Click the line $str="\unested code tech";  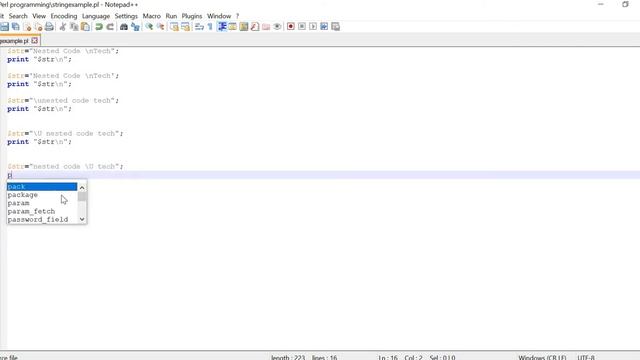(x=63, y=100)
